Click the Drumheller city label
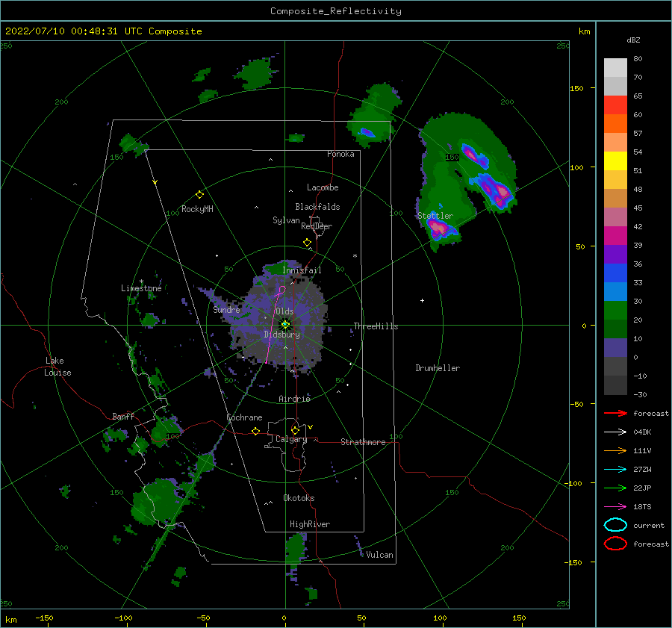The image size is (672, 628). (438, 368)
